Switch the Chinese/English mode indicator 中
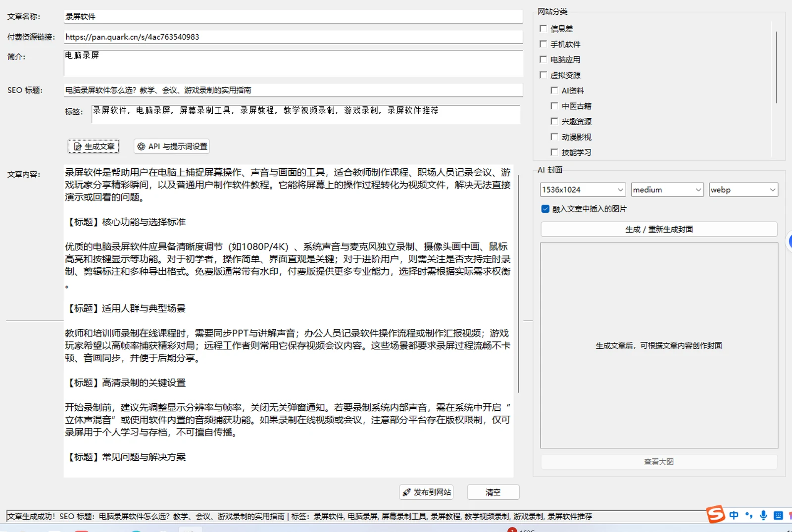Screen dimensions: 792x532 click(x=734, y=515)
